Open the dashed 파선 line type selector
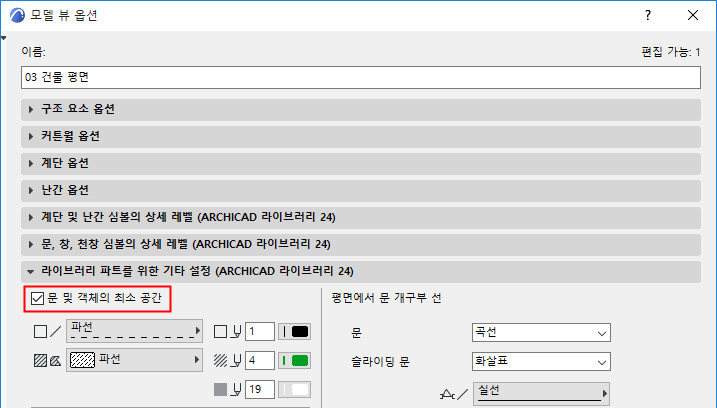Image resolution: width=717 pixels, height=408 pixels. tap(134, 331)
